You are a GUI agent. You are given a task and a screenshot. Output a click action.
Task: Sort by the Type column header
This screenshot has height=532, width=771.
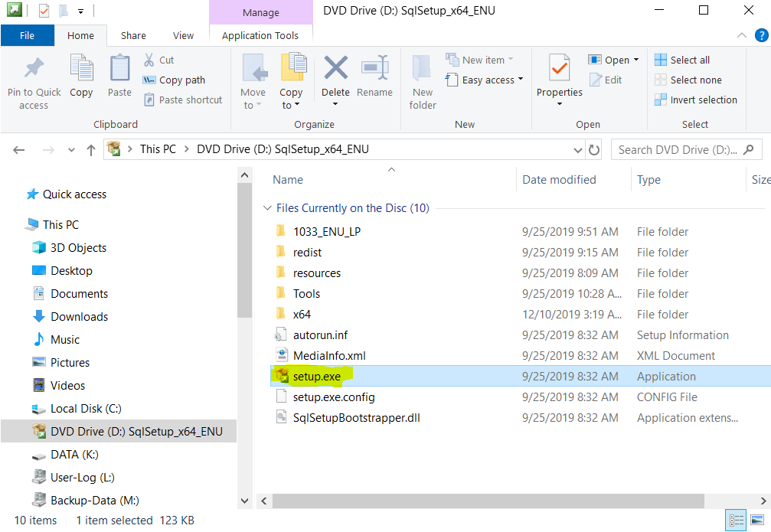649,180
